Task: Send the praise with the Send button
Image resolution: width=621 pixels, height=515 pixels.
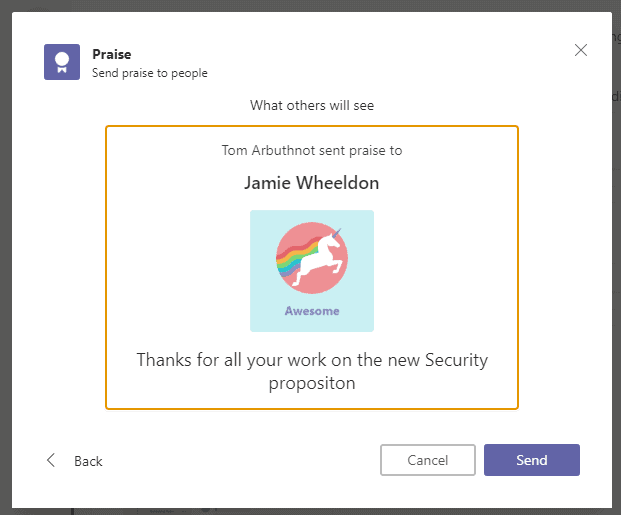Action: tap(531, 460)
